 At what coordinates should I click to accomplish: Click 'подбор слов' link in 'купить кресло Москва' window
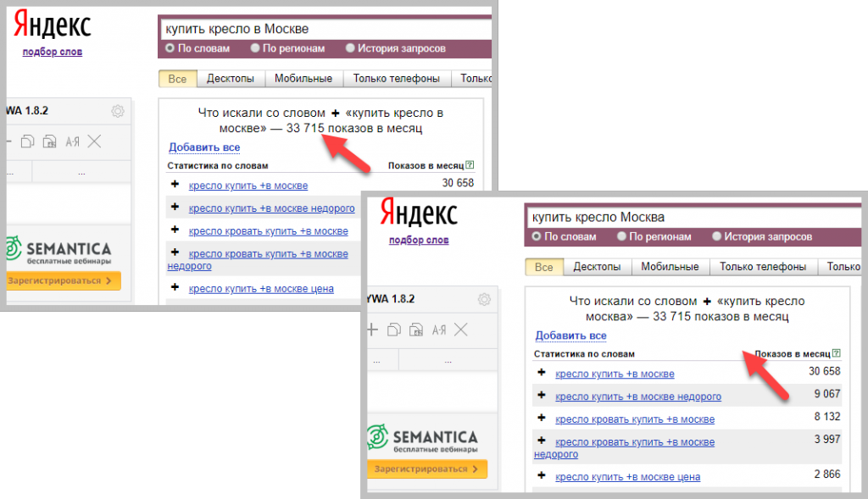click(419, 240)
